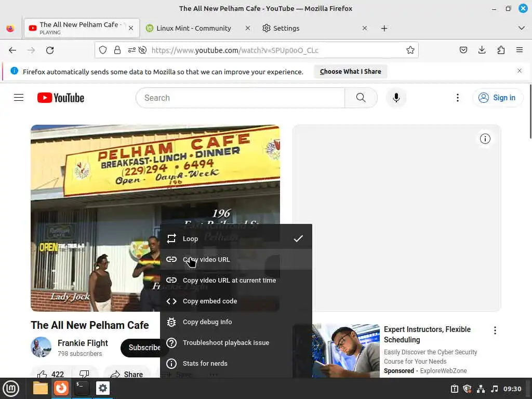The width and height of the screenshot is (532, 399).
Task: Open YouTube settings three-dot menu
Action: (x=458, y=98)
